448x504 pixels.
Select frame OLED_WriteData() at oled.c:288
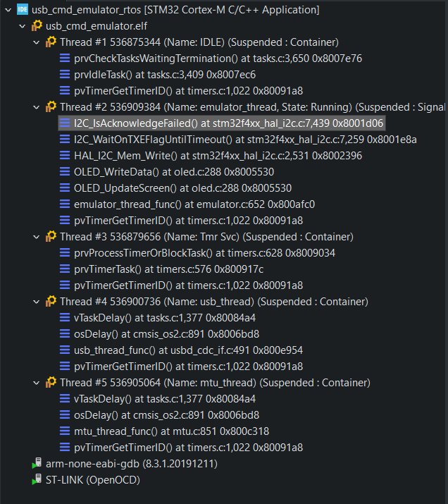click(x=174, y=172)
